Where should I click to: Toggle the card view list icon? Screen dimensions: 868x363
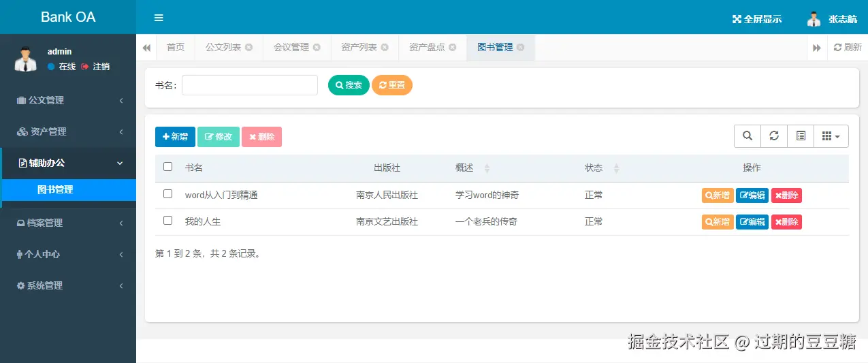click(x=801, y=136)
